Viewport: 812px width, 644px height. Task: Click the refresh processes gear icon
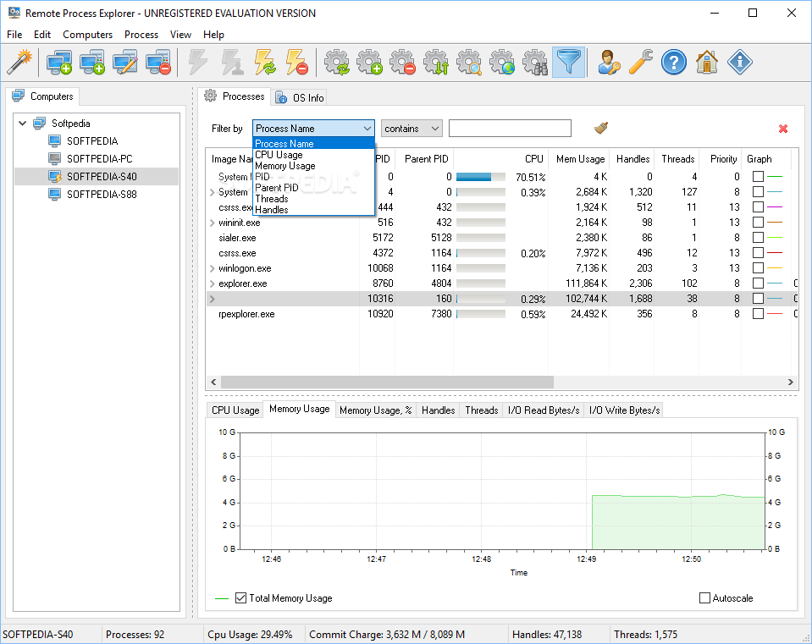(x=337, y=62)
